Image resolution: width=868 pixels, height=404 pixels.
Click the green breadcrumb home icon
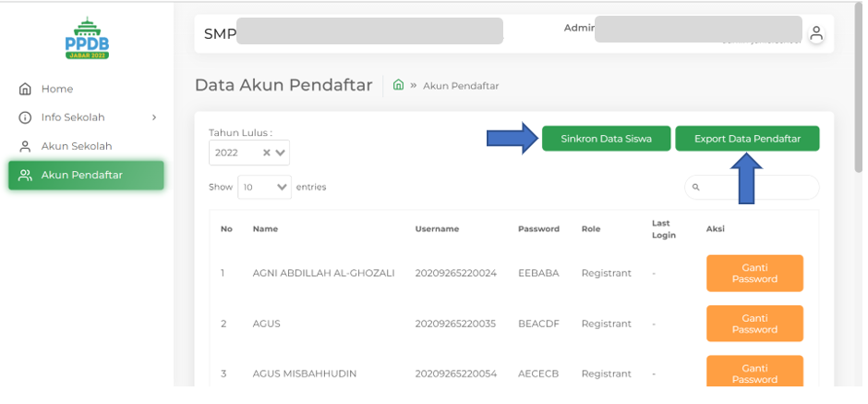point(398,85)
